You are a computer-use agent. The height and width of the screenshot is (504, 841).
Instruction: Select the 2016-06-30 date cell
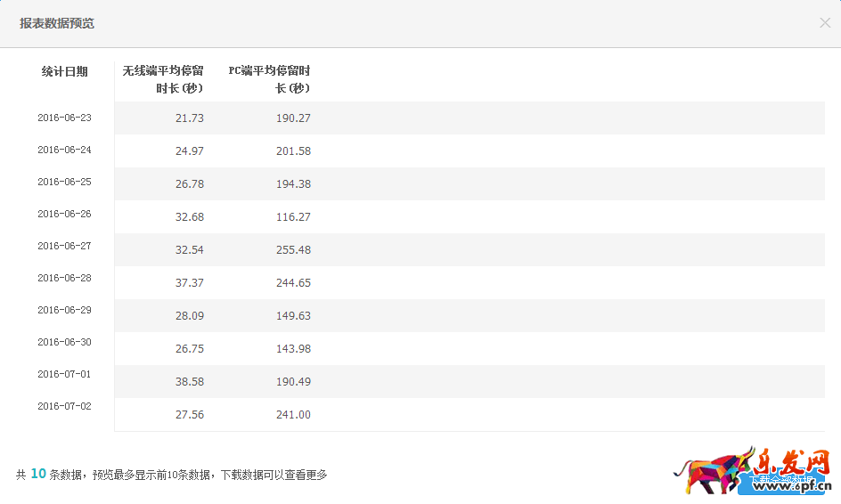click(x=64, y=342)
